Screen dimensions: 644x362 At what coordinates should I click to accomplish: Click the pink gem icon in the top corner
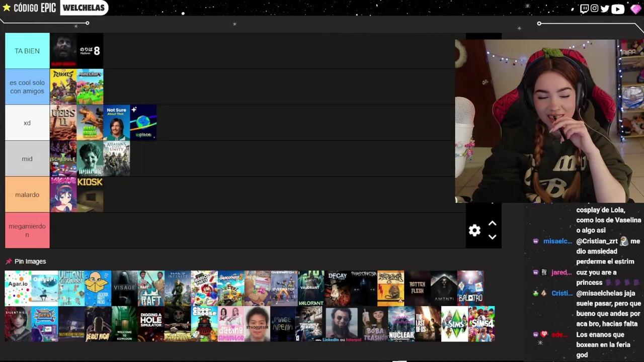pyautogui.click(x=635, y=9)
